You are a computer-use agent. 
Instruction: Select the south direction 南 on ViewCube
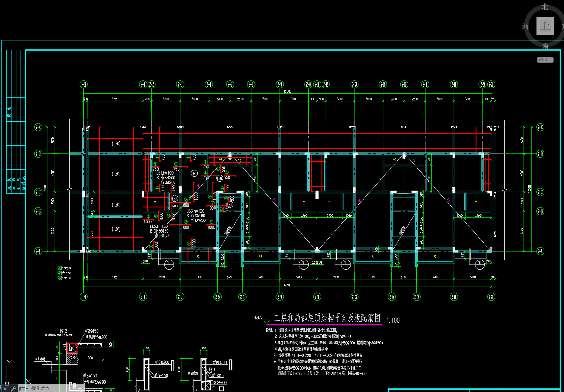(x=545, y=46)
